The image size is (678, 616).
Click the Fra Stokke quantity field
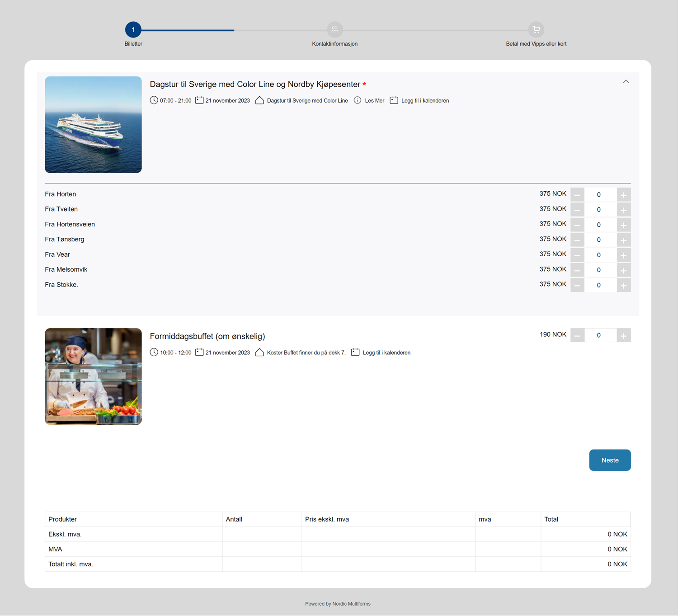[x=601, y=285]
